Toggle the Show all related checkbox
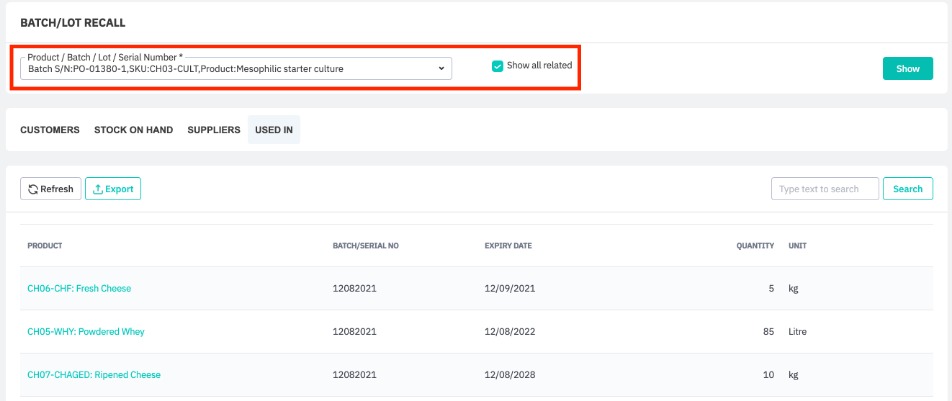 [497, 66]
